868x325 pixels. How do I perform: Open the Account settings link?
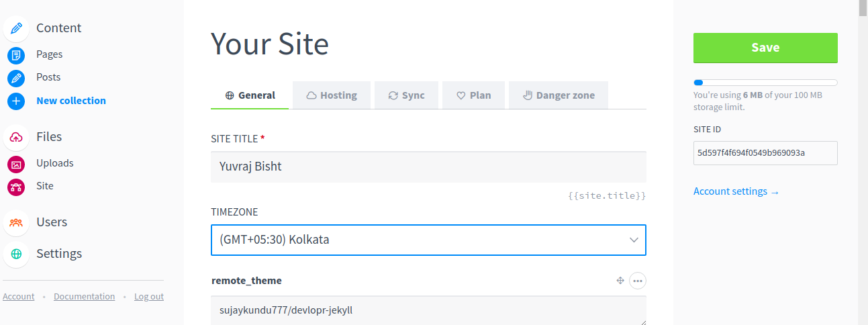tap(736, 191)
